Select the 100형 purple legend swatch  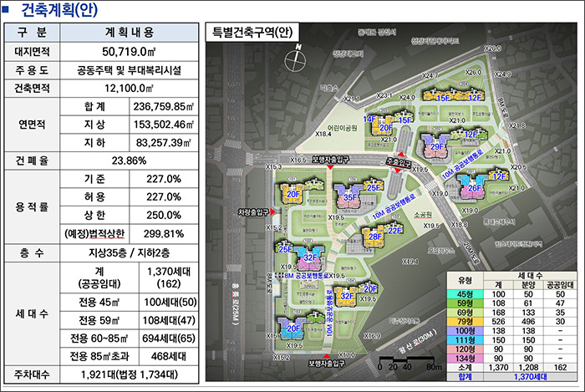(x=465, y=331)
